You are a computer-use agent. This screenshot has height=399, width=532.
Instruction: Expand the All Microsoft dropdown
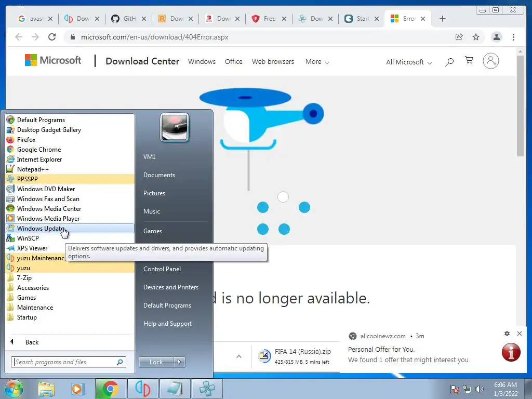point(408,62)
